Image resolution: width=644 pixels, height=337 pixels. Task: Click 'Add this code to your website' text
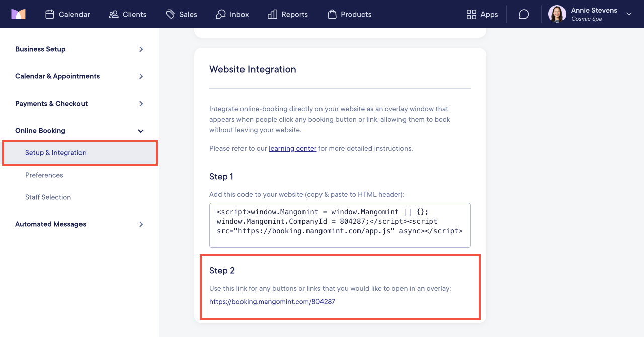(x=307, y=194)
